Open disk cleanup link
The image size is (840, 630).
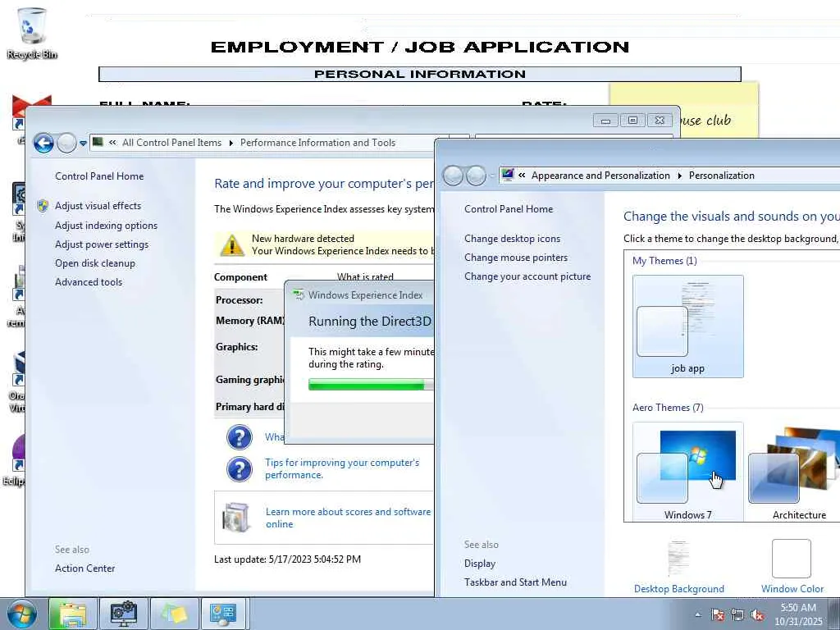click(95, 263)
